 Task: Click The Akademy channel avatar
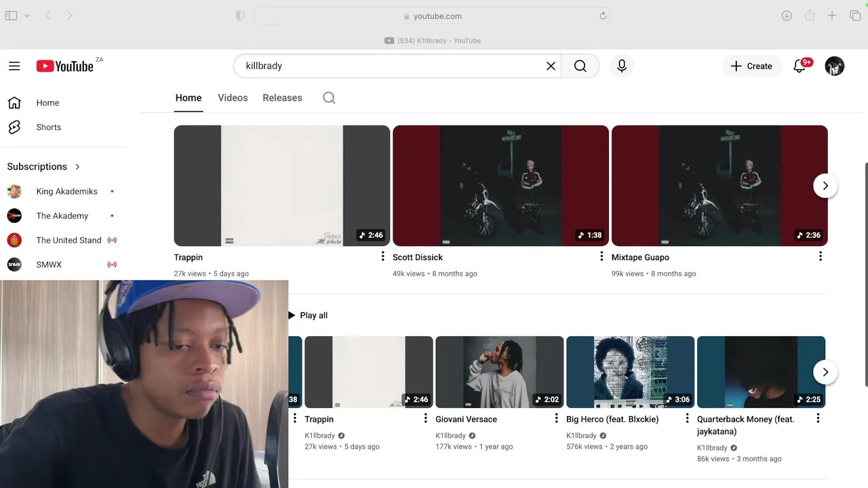[x=14, y=216]
